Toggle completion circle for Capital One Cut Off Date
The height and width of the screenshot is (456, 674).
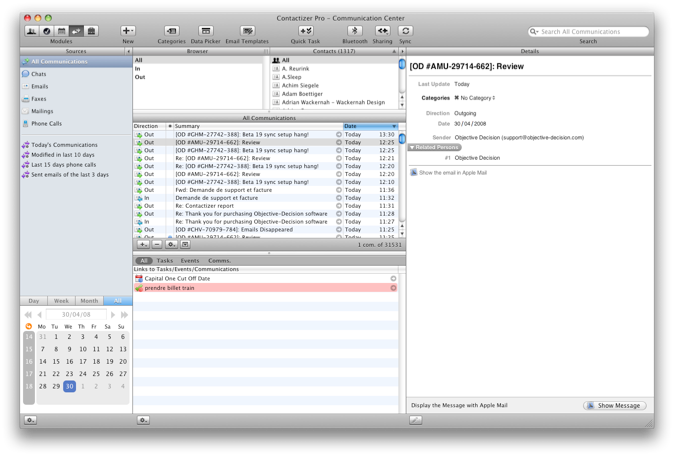393,278
